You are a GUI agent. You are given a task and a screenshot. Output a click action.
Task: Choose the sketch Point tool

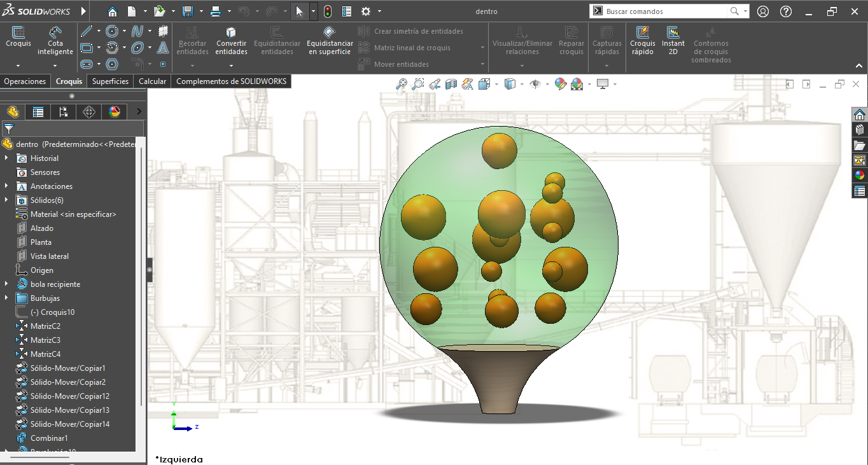[x=163, y=64]
